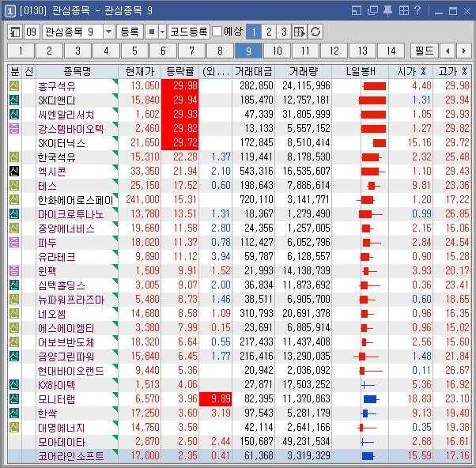Select the SK이터닉스 stock name
The width and height of the screenshot is (476, 468).
62,143
